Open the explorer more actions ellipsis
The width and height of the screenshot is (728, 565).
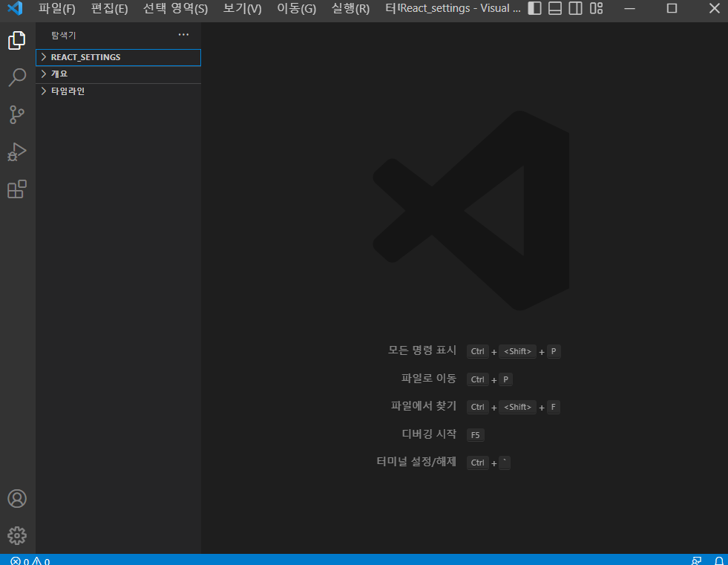183,35
